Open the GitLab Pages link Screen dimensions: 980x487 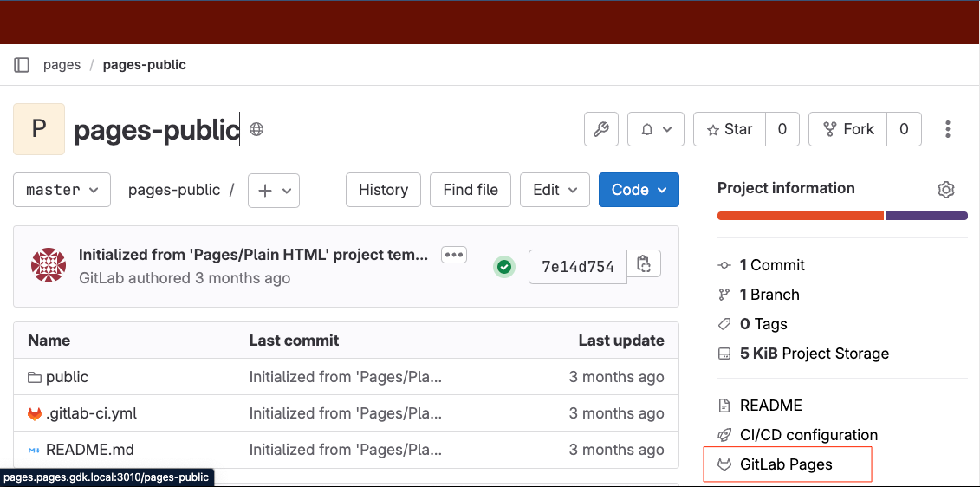786,464
